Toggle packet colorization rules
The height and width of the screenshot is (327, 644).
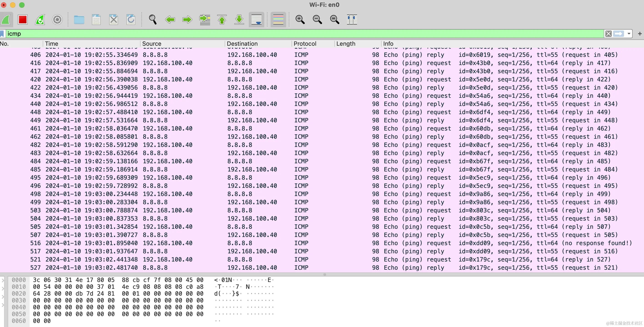[x=278, y=20]
